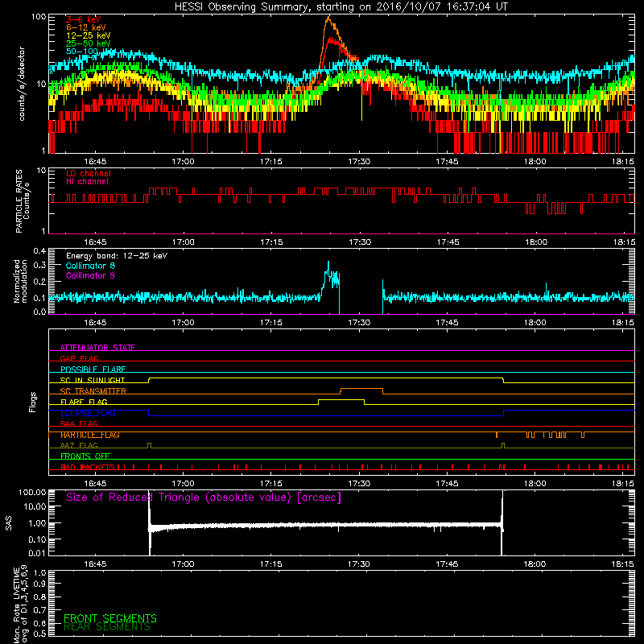This screenshot has height=644, width=644.
Task: Click the "A4Z FLAG" olive label
Action: [x=79, y=445]
